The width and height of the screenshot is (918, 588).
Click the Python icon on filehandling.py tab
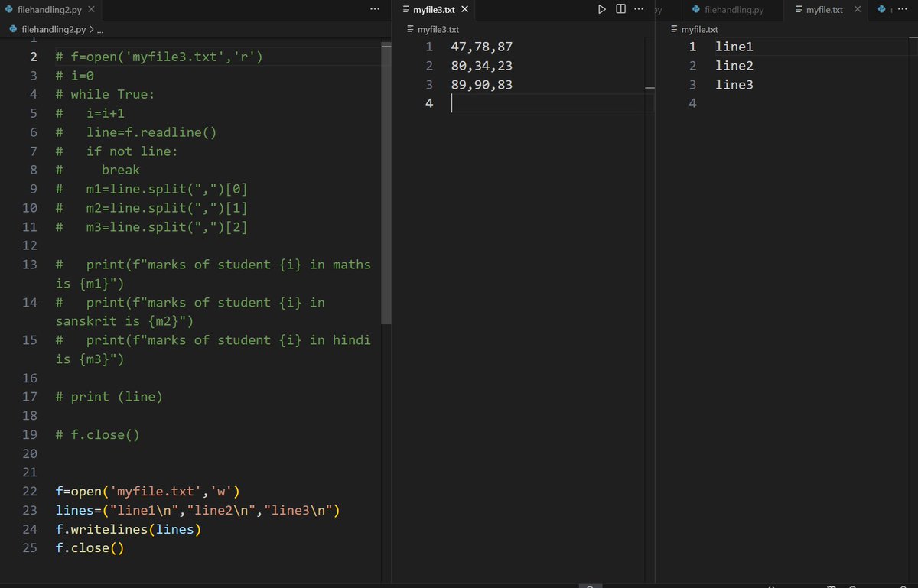[696, 9]
